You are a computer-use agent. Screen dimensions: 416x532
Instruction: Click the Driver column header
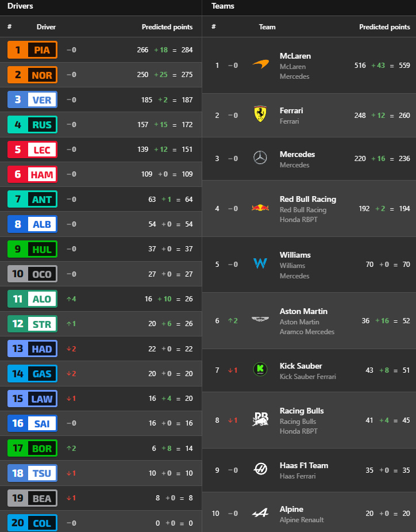click(46, 27)
